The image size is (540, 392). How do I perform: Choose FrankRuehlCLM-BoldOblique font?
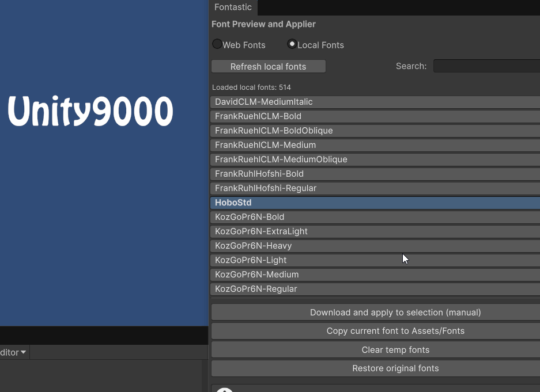pos(375,131)
